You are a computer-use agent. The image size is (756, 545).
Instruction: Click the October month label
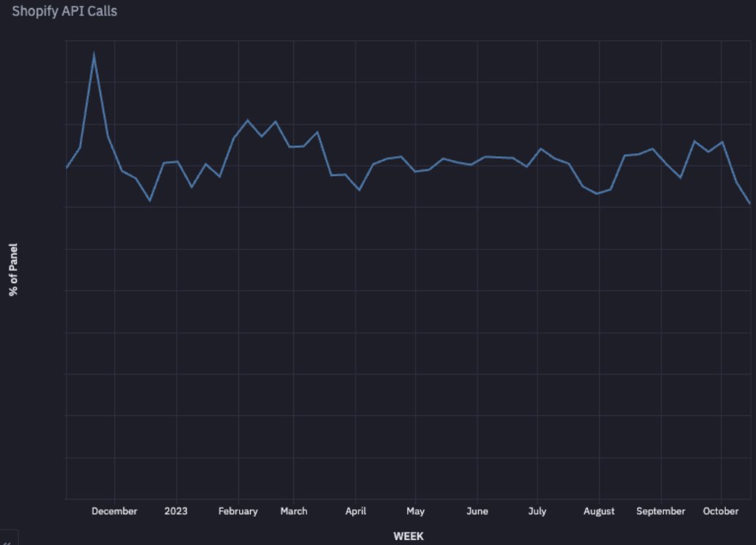(721, 511)
